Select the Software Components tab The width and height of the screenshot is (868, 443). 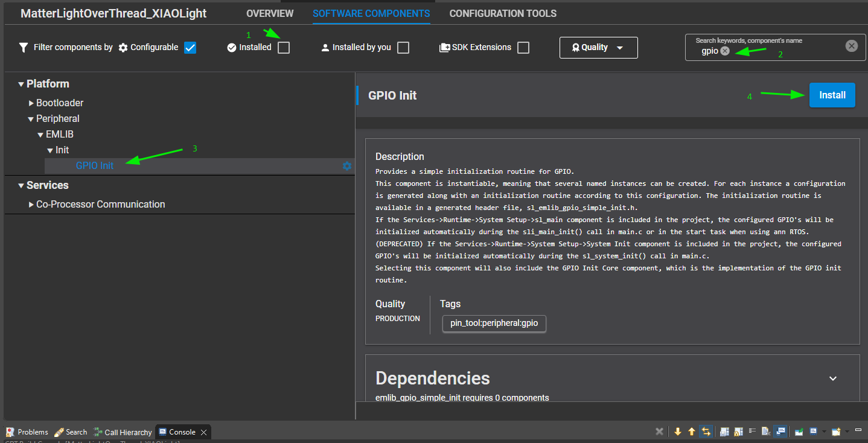[371, 13]
